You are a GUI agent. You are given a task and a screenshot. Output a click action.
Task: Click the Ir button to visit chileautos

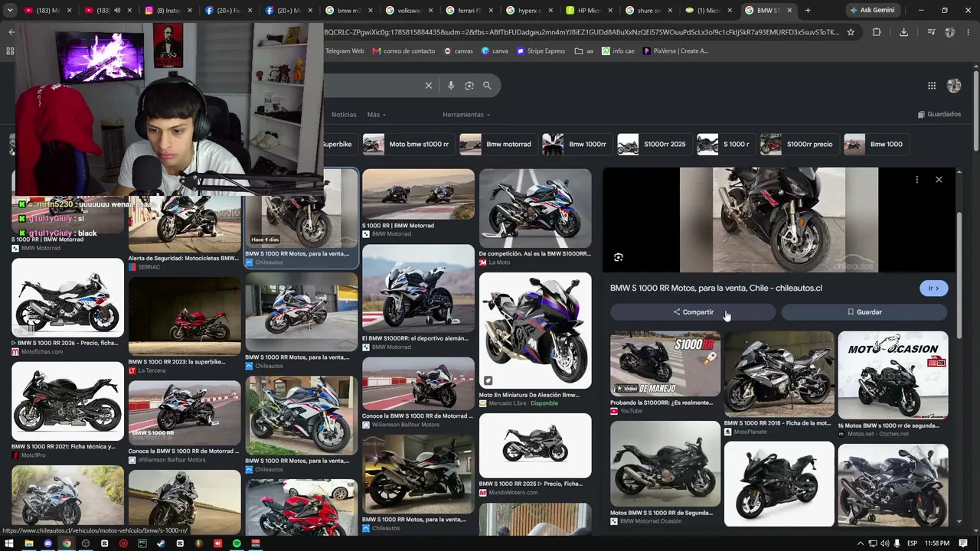coord(934,289)
